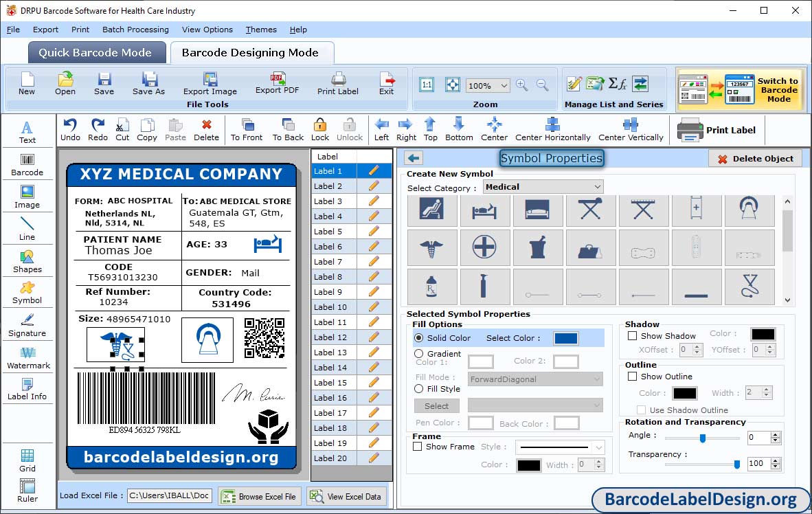The image size is (812, 514).
Task: Adjust the Transparency slider handle
Action: coord(737,465)
